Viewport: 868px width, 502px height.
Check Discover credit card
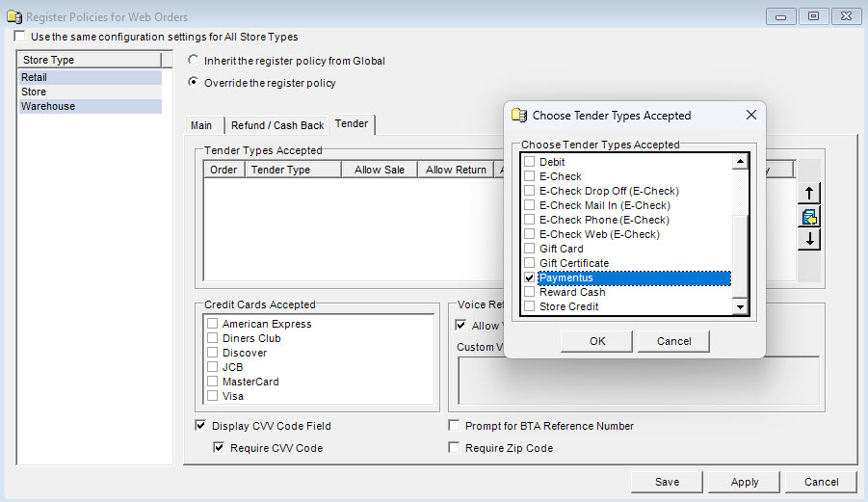[x=212, y=352]
